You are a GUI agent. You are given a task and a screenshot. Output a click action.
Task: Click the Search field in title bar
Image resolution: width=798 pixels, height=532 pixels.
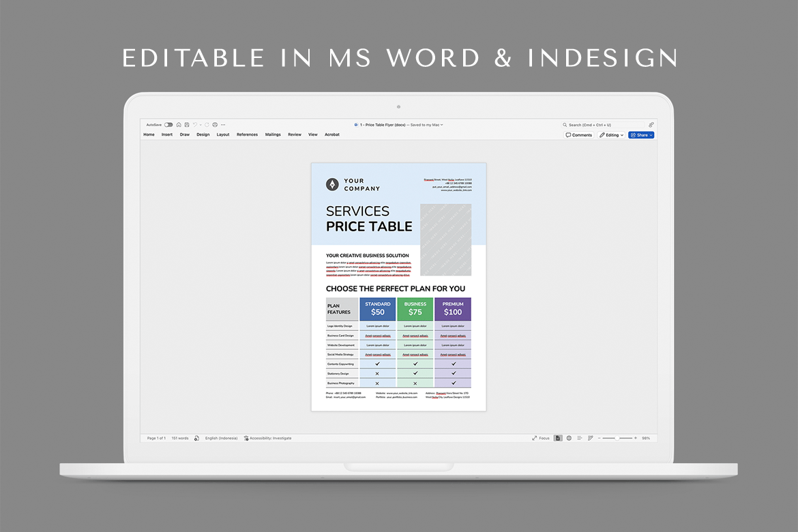603,125
